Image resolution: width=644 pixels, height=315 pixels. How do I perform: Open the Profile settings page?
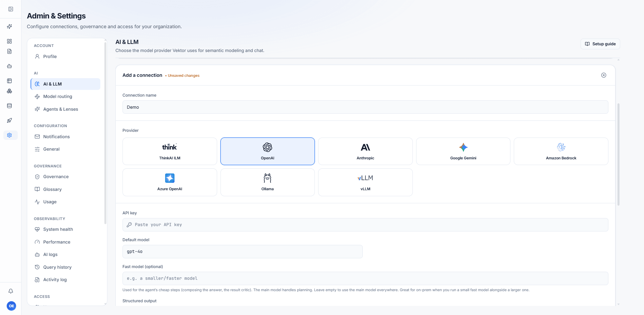(65, 56)
